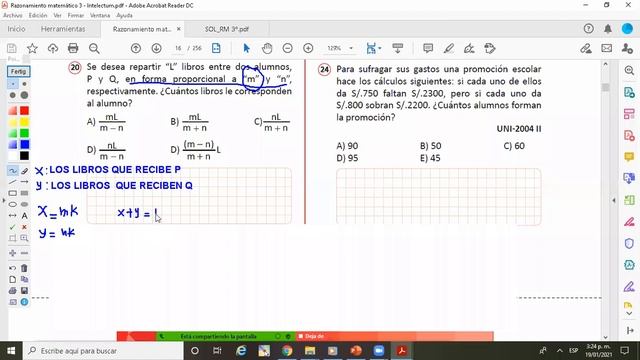This screenshot has width=640, height=360.
Task: Click the zoom out minus button
Action: click(x=288, y=49)
